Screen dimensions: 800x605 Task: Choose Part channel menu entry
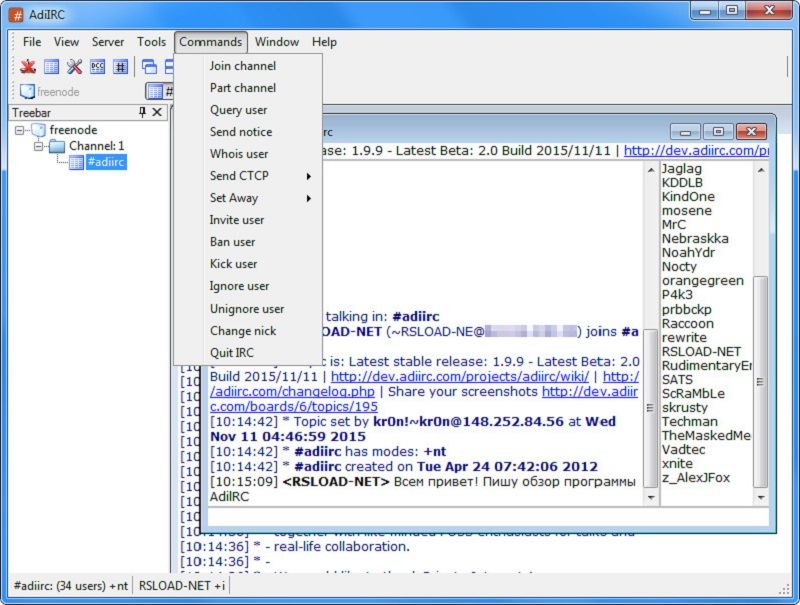coord(248,88)
